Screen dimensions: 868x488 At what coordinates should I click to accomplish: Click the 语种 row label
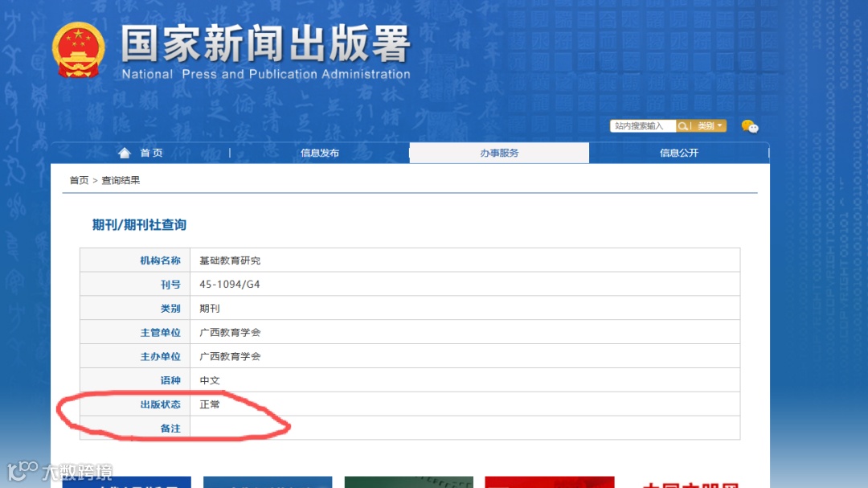(170, 380)
